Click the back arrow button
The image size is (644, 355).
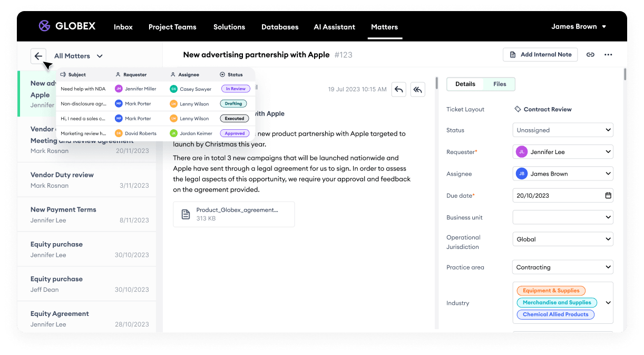point(38,56)
